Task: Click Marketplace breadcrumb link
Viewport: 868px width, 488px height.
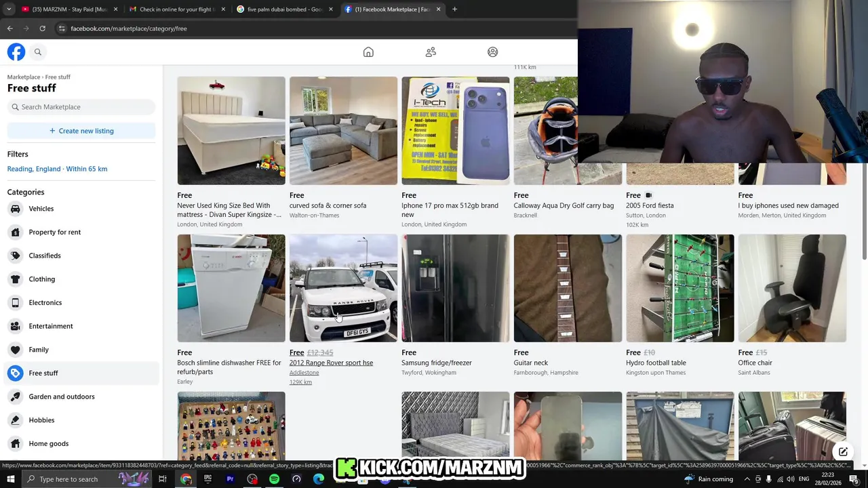Action: coord(24,77)
